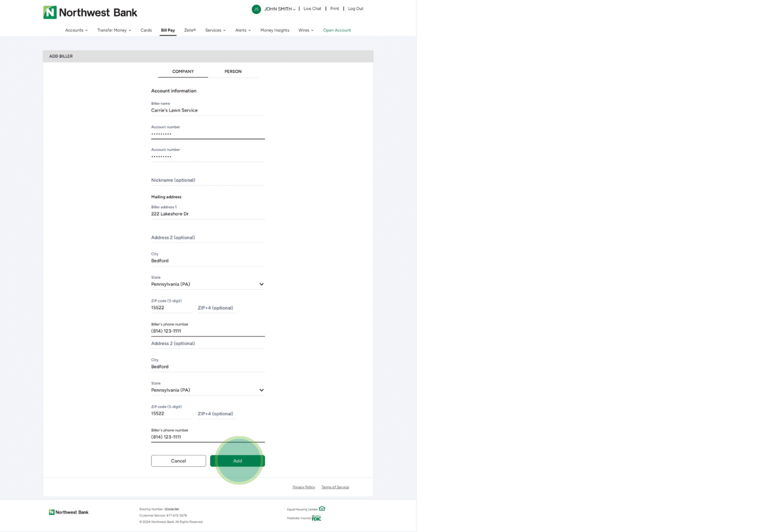Expand the Alerts navigation menu
This screenshot has width=766, height=532.
[x=243, y=30]
